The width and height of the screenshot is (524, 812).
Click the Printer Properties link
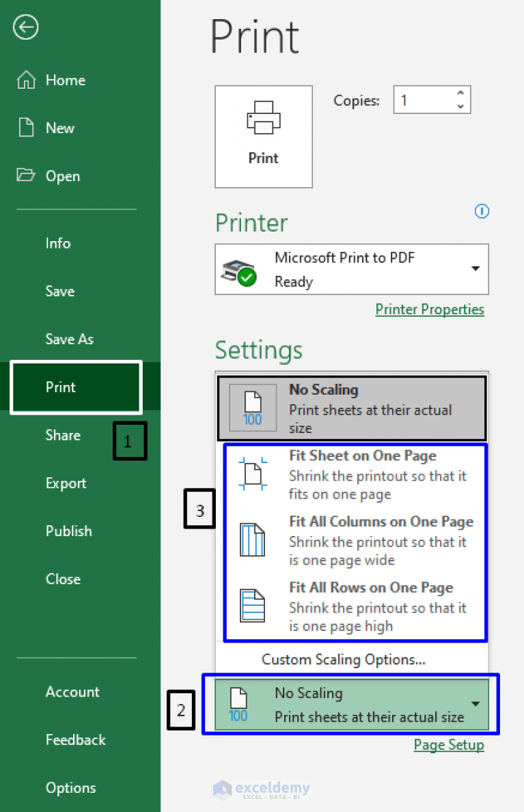pyautogui.click(x=430, y=309)
